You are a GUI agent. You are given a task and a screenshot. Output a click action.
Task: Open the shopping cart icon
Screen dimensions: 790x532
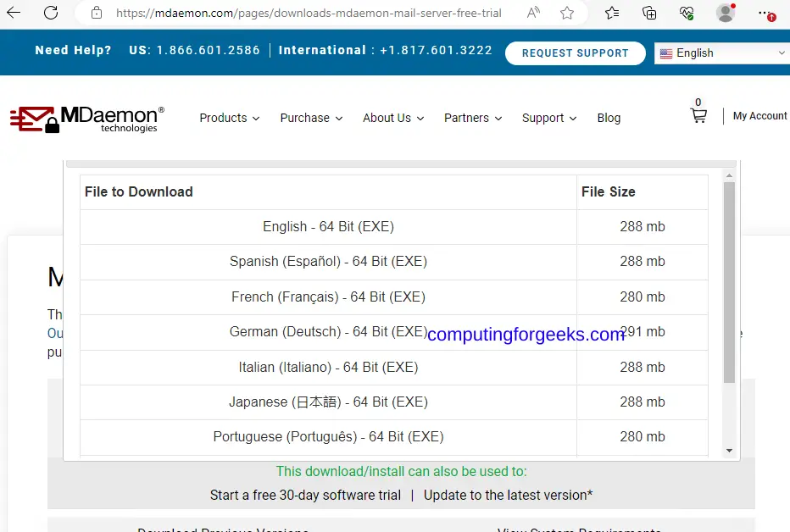click(x=698, y=116)
